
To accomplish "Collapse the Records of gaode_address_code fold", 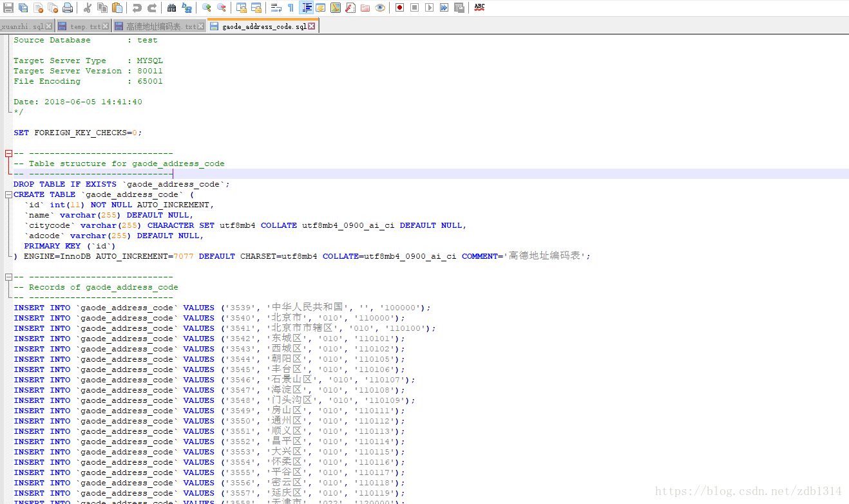I will point(8,277).
